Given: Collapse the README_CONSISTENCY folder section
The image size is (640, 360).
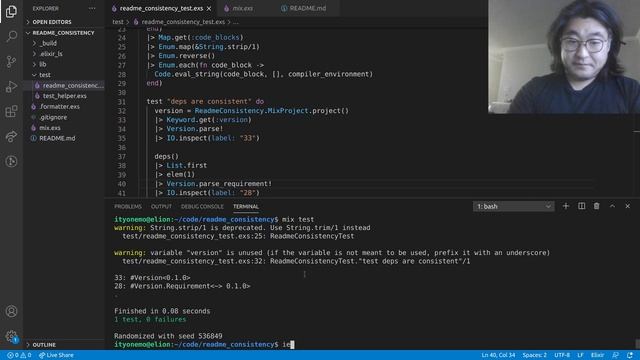Looking at the screenshot, I should [63, 33].
